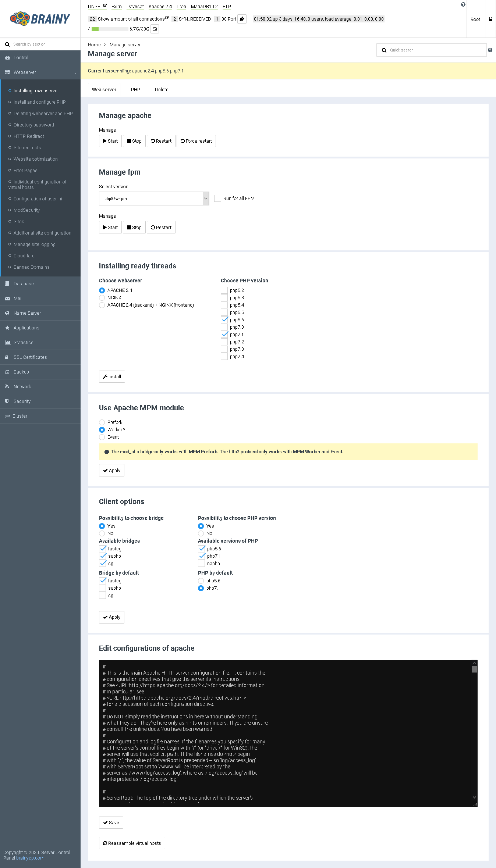Screen dimensions: 496x868
Task: Start the selected fpm version
Action: click(x=110, y=228)
